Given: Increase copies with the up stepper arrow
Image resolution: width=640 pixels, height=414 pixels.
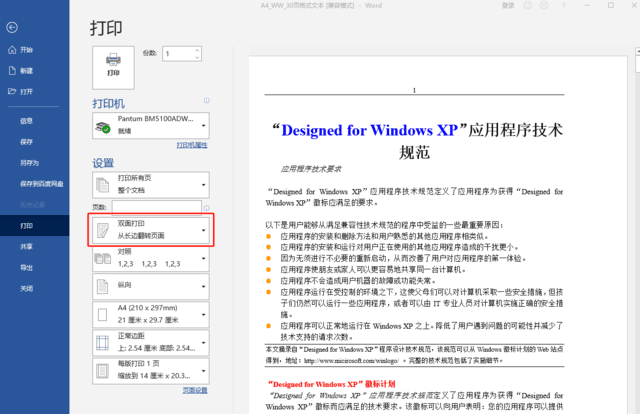Looking at the screenshot, I should pyautogui.click(x=198, y=50).
